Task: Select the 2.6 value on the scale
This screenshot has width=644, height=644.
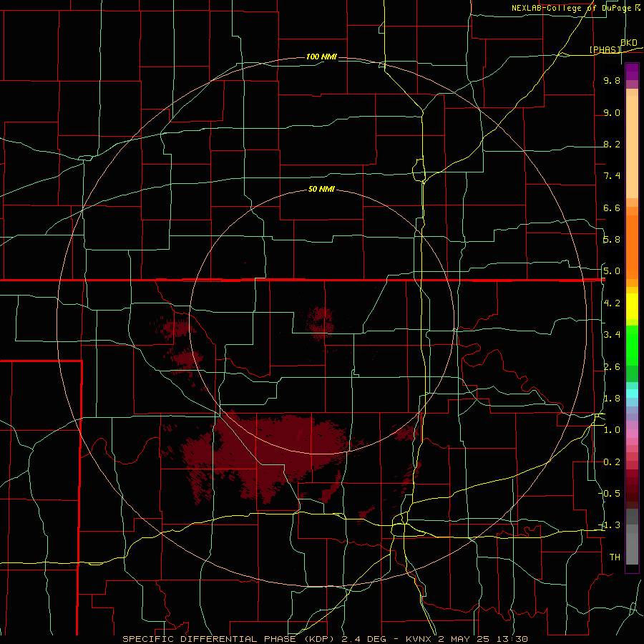Action: (x=612, y=367)
